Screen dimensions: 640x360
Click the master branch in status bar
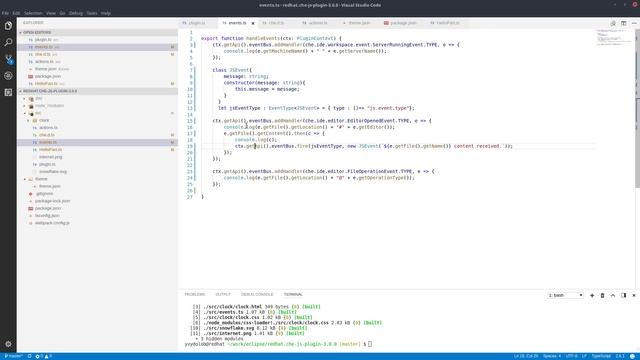click(x=13, y=356)
